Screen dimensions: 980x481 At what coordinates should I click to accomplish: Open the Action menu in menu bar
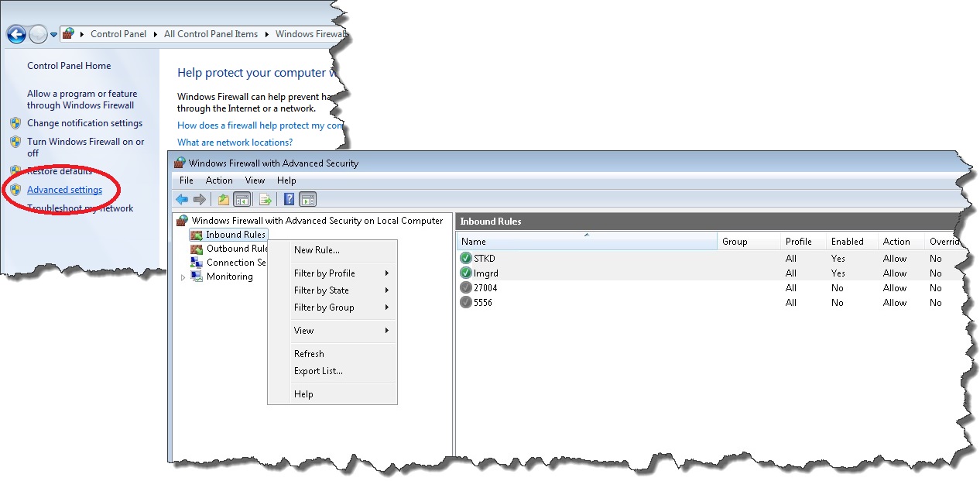(219, 180)
